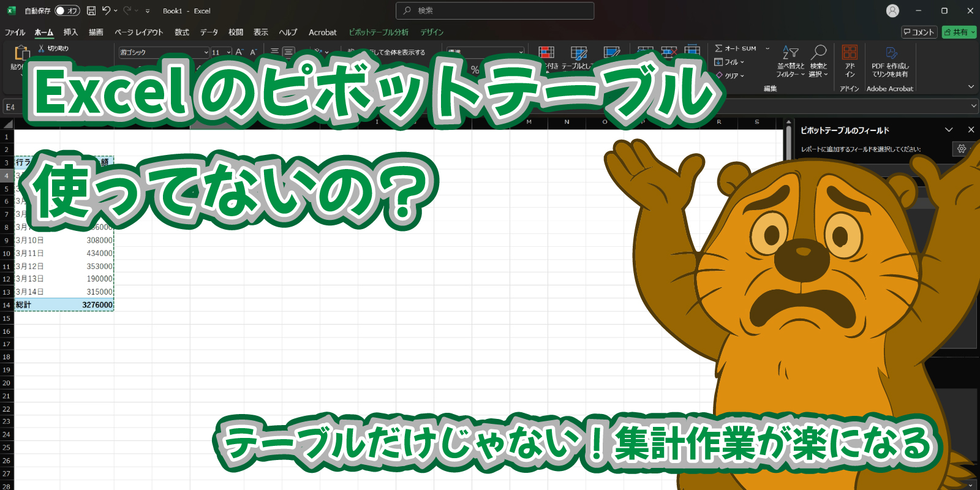Click the decrease font size icon

coord(253,53)
